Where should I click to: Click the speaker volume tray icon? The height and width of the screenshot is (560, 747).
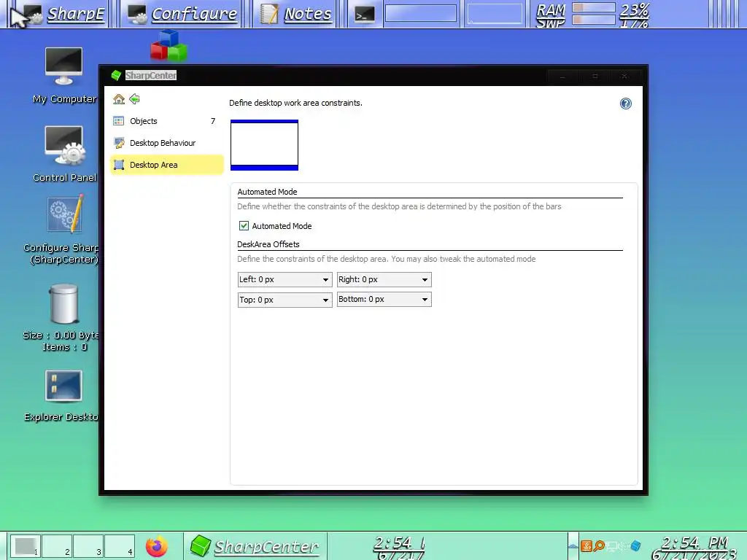coord(623,545)
